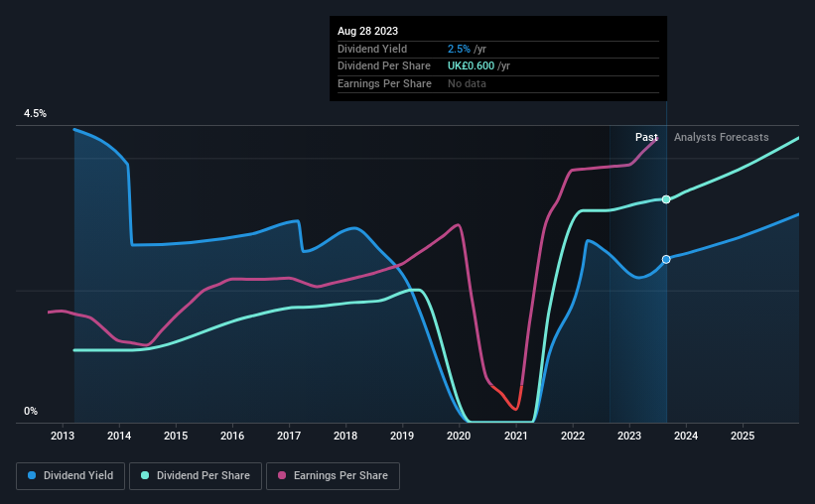Image resolution: width=815 pixels, height=504 pixels.
Task: Click the 2013 x-axis label
Action: [x=63, y=436]
